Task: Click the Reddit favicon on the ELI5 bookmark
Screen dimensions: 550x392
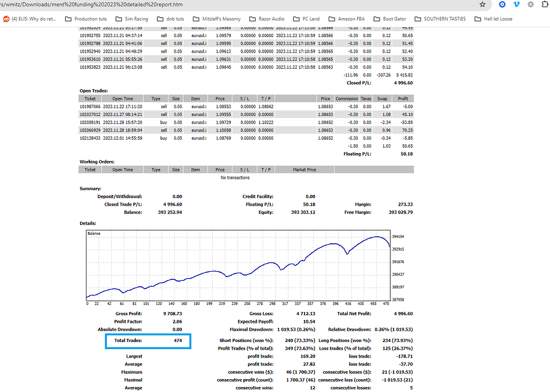Action: pyautogui.click(x=6, y=18)
